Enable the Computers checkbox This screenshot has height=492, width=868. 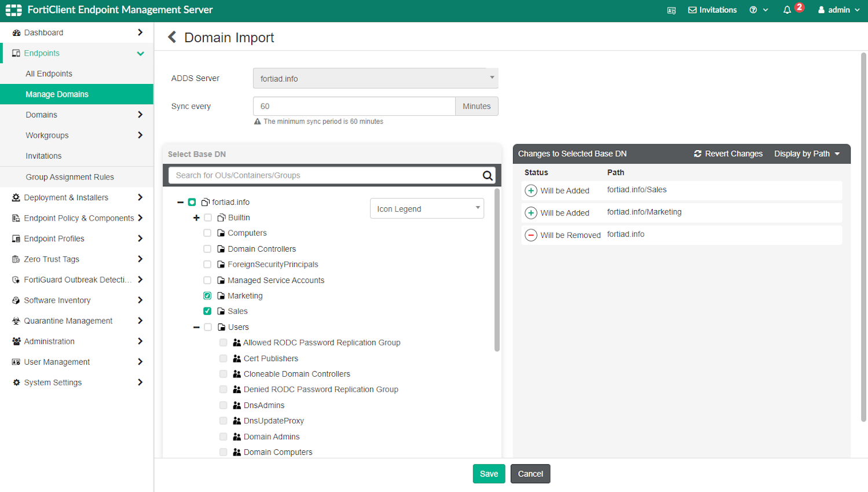pyautogui.click(x=207, y=232)
